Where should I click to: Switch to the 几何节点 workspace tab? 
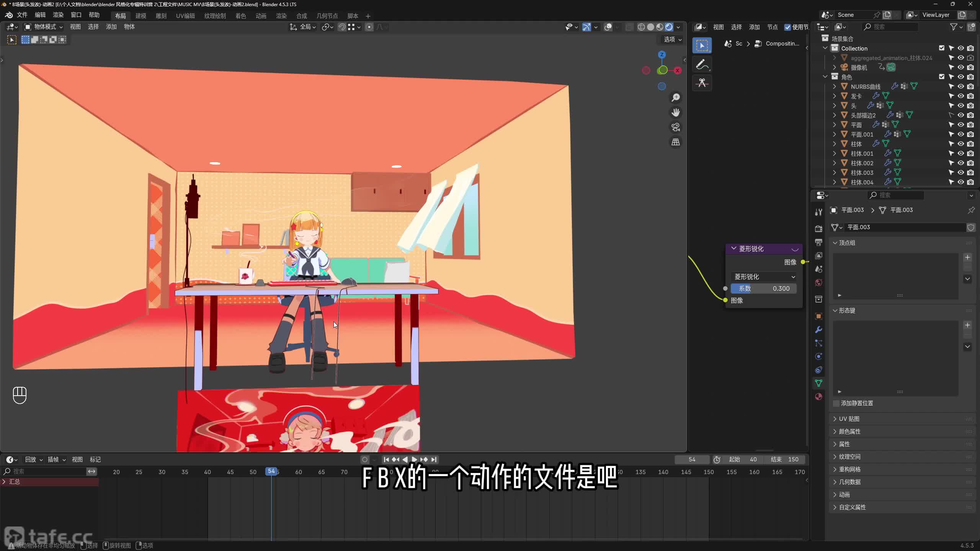pyautogui.click(x=327, y=16)
